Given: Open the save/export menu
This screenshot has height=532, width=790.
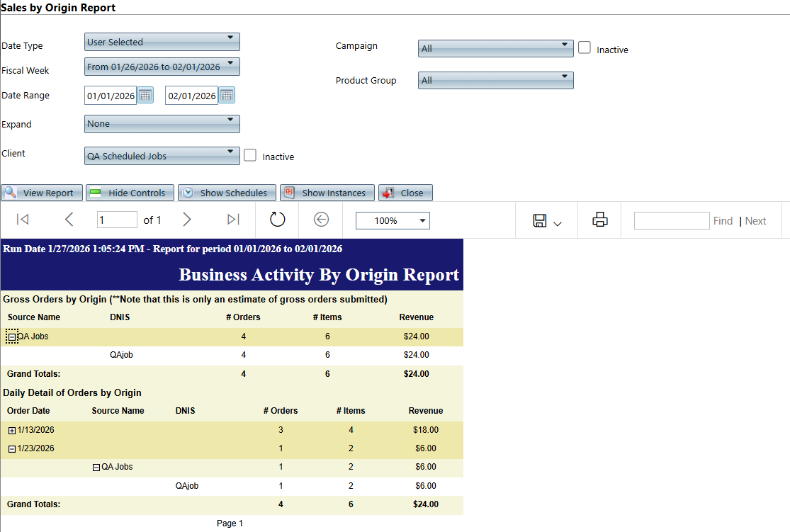Looking at the screenshot, I should (x=547, y=221).
